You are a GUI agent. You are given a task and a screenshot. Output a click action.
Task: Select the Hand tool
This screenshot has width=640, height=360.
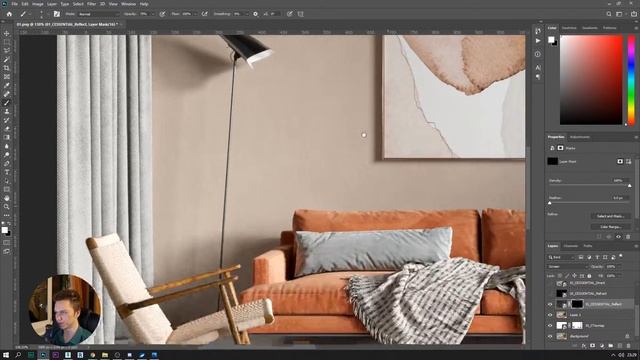[x=7, y=198]
